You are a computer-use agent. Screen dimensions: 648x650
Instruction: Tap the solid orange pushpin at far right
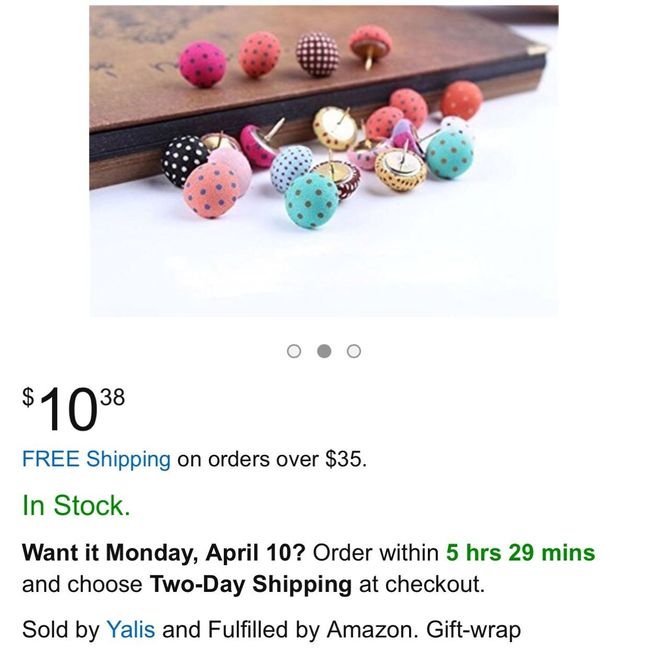pos(461,100)
